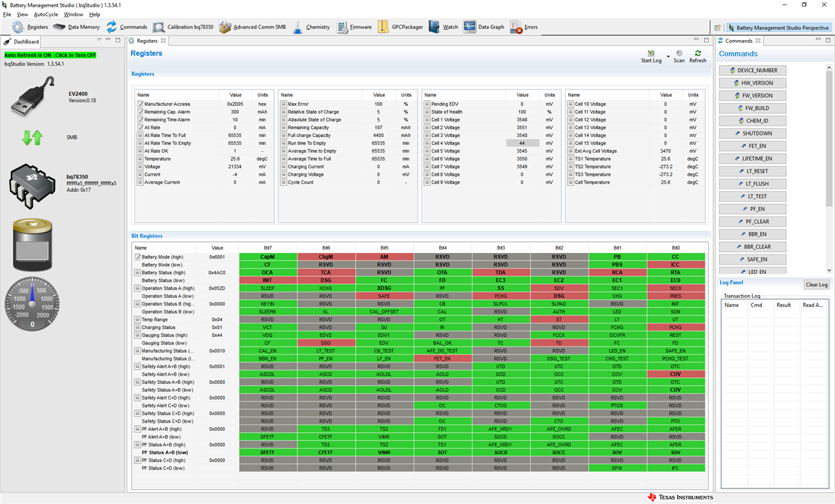Click the pencil icon beside Remaining Cap. Alarm
This screenshot has height=504, width=835.
(x=140, y=112)
